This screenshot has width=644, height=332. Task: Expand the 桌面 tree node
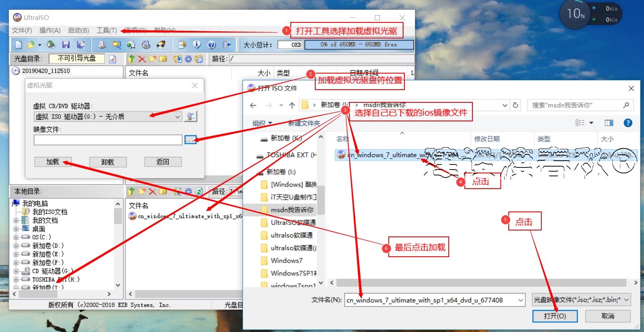click(16, 229)
